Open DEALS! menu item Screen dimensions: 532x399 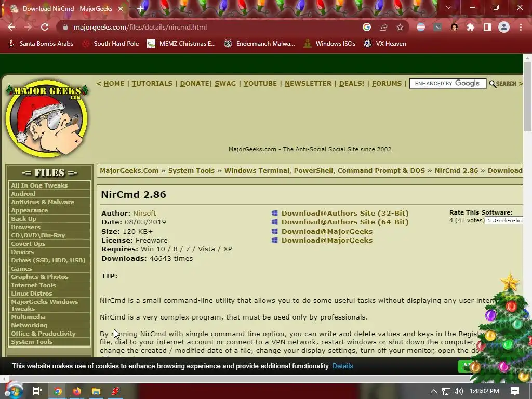(352, 84)
